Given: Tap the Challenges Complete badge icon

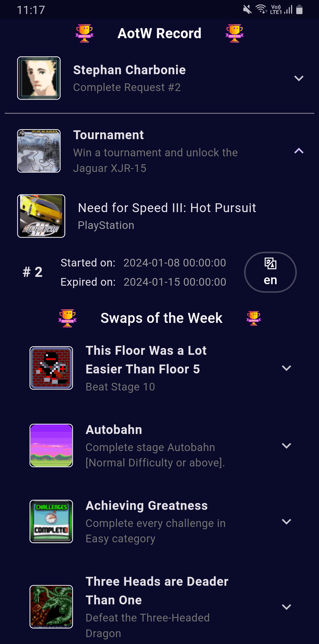Looking at the screenshot, I should [x=51, y=522].
